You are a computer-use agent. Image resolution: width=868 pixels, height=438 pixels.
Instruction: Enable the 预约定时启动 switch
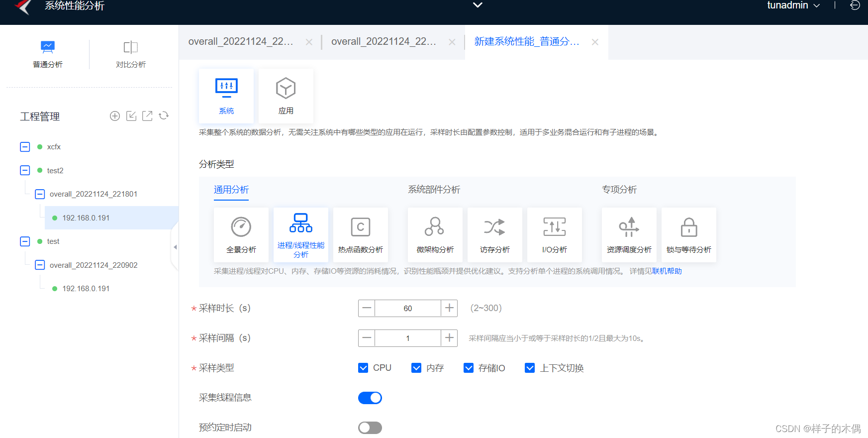pos(370,428)
